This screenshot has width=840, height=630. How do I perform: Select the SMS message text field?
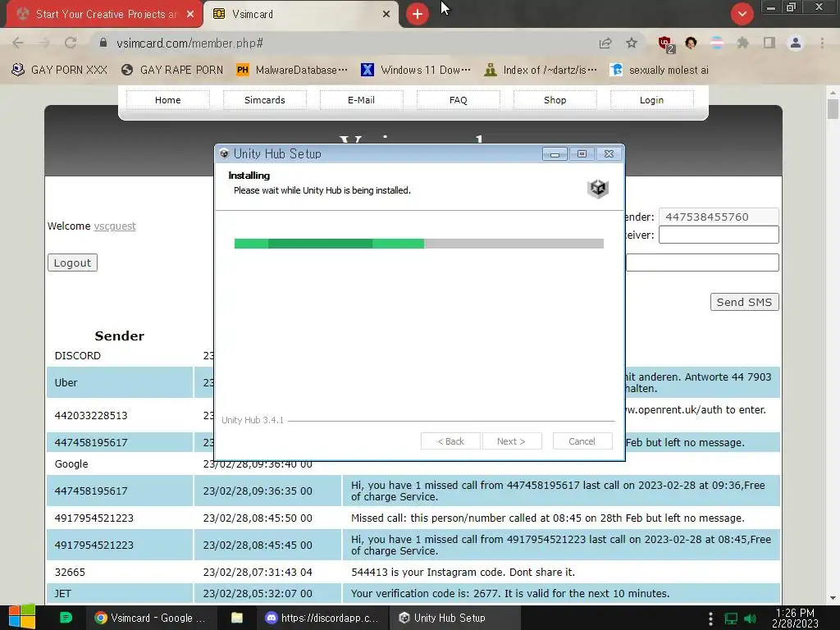[702, 262]
